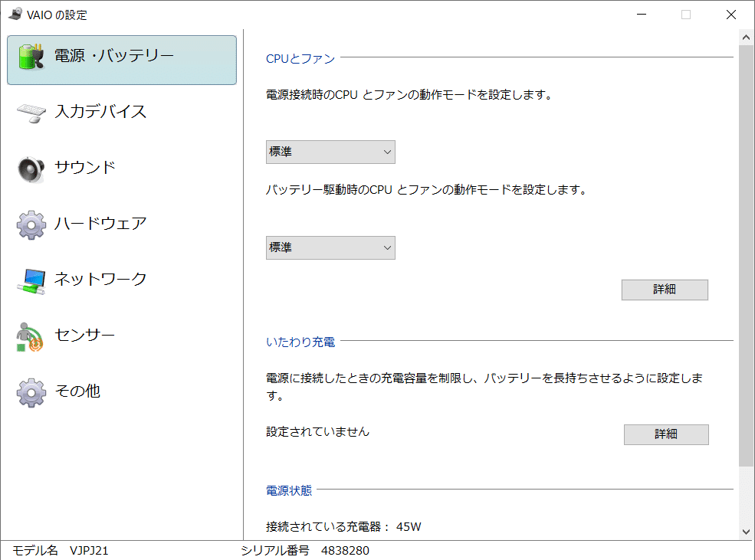Click the CPUとファン section heading
755x560 pixels.
coord(300,59)
